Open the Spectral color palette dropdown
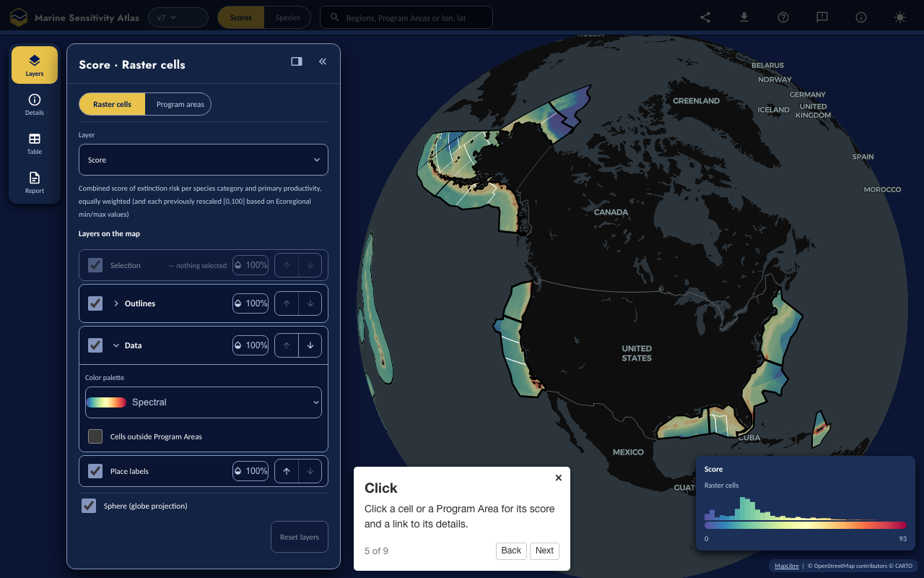 204,402
